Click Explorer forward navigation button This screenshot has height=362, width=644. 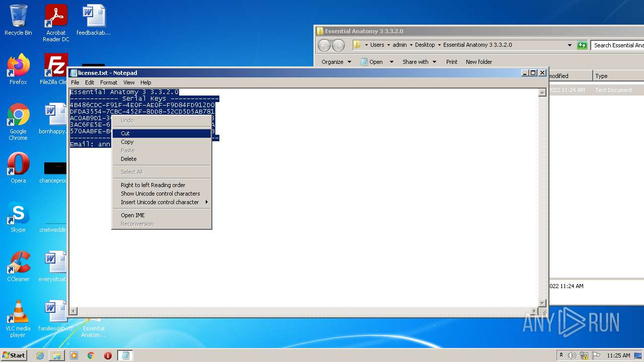339,45
